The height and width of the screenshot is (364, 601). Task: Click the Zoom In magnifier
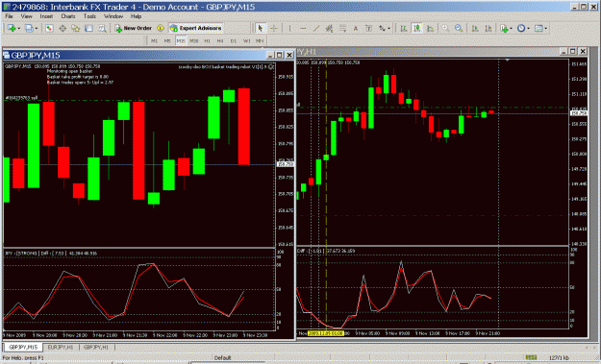pos(445,28)
